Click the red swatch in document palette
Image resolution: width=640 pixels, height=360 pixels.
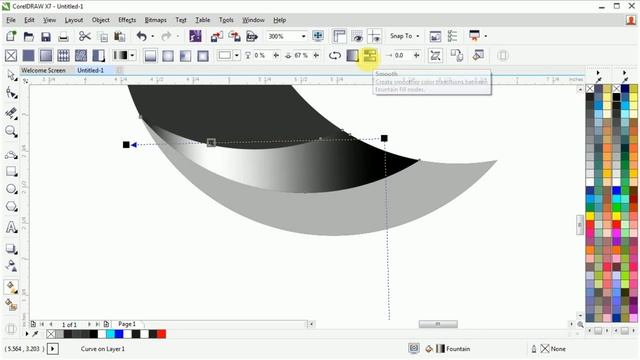pos(161,334)
